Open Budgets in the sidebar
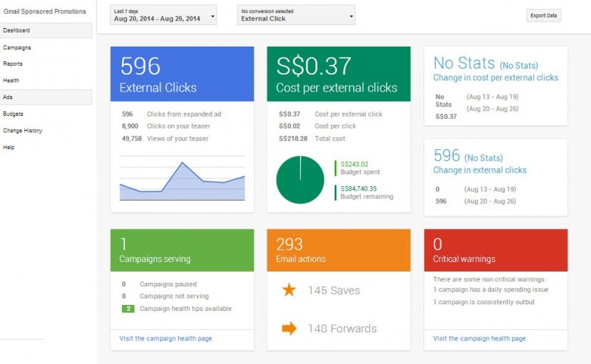591x364 pixels. pyautogui.click(x=13, y=114)
